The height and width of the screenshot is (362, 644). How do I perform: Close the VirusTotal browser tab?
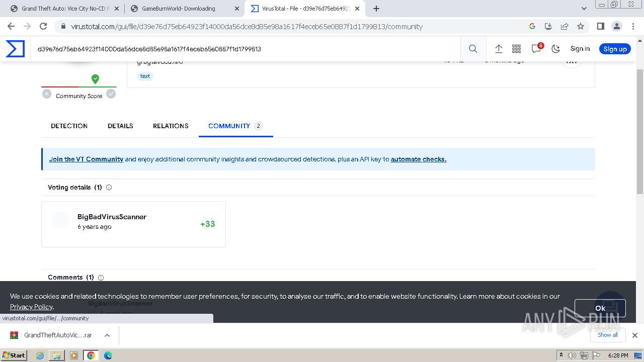(357, 9)
